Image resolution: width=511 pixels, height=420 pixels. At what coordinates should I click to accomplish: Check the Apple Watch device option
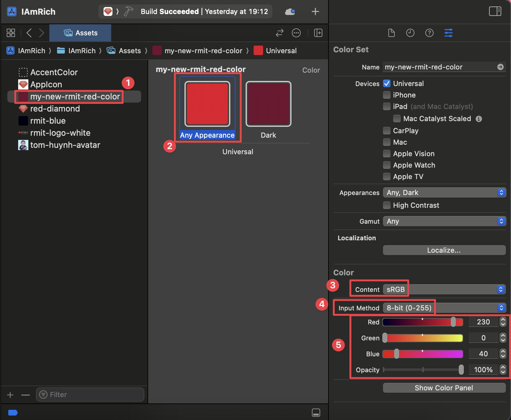pyautogui.click(x=386, y=165)
